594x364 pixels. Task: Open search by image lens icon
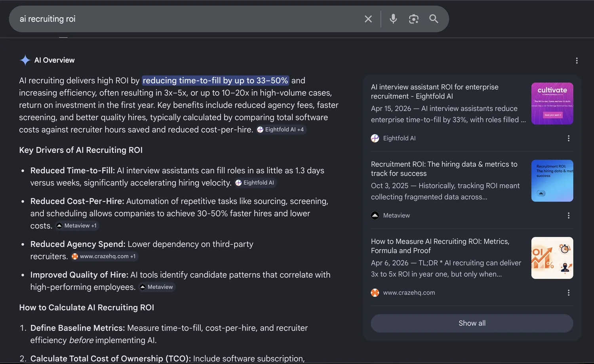pos(414,19)
